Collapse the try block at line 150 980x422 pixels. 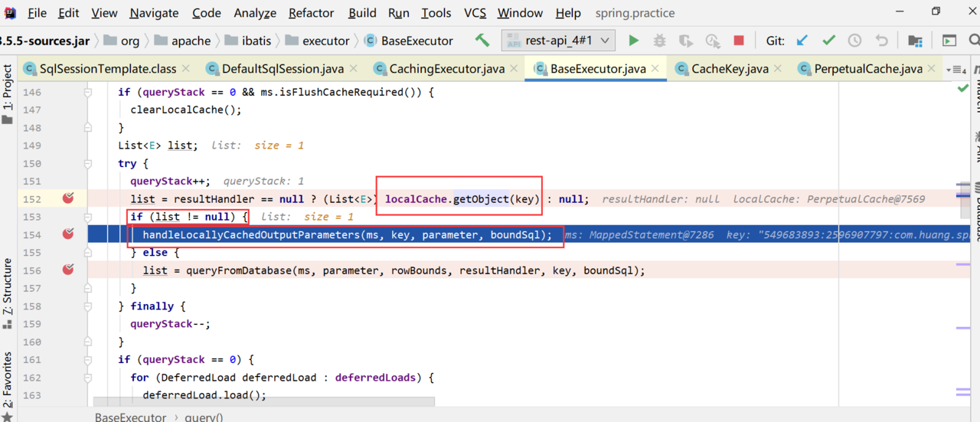click(x=88, y=163)
